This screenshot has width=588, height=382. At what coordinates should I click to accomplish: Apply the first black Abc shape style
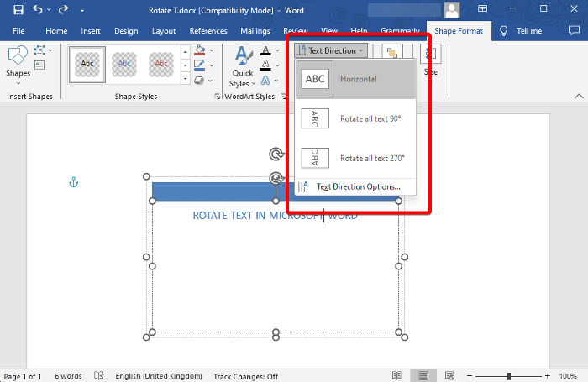point(87,65)
